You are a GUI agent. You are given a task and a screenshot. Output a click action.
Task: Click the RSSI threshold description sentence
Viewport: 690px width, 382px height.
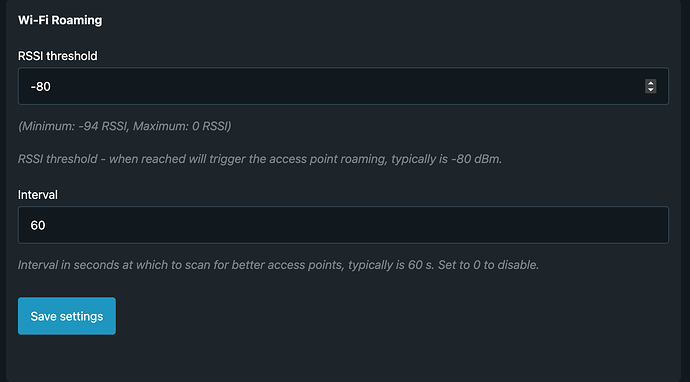260,159
